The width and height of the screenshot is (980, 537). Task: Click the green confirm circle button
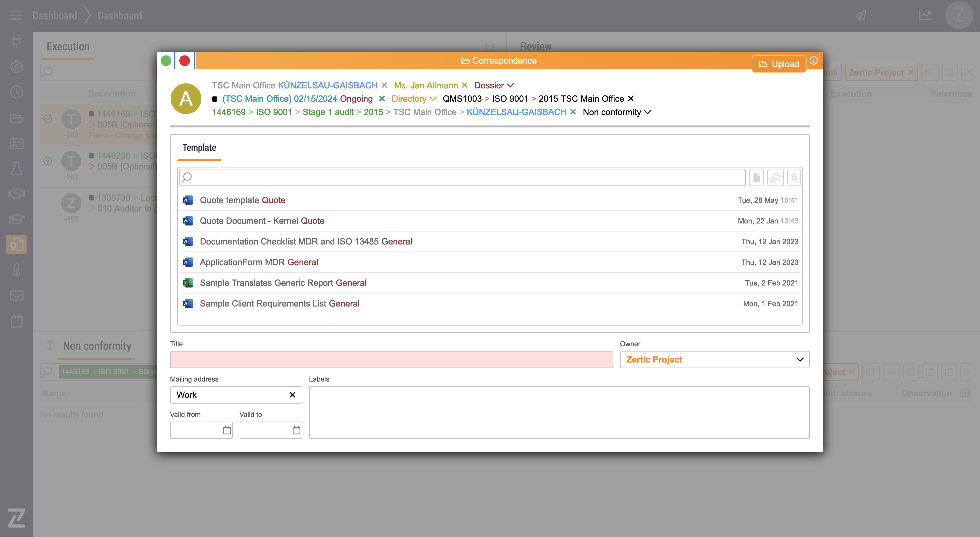[x=166, y=61]
